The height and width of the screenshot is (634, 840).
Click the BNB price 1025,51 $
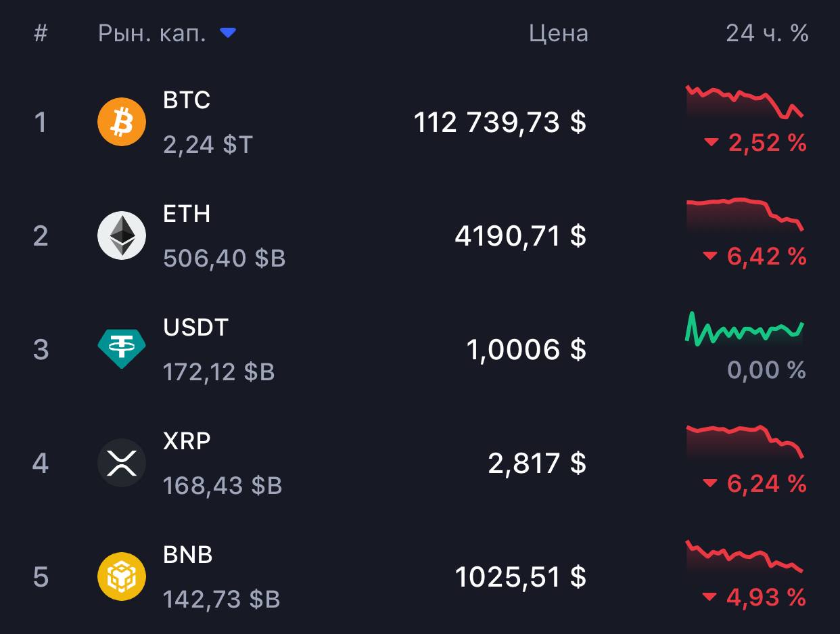click(520, 577)
